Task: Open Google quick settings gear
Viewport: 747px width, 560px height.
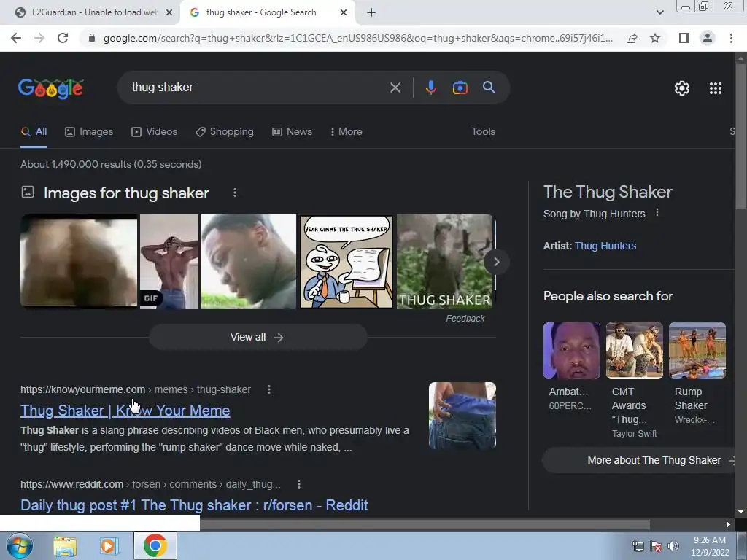Action: click(682, 88)
